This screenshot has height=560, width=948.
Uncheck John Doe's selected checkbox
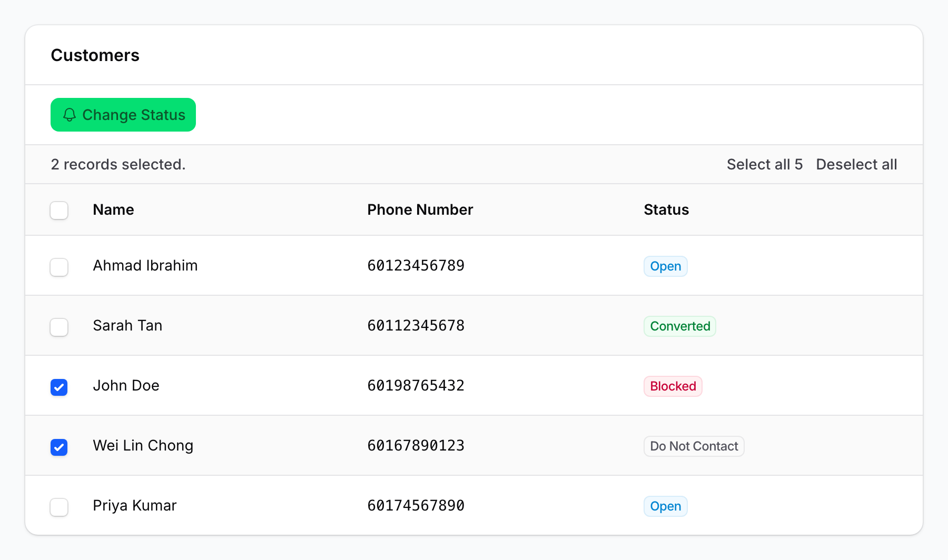(59, 387)
